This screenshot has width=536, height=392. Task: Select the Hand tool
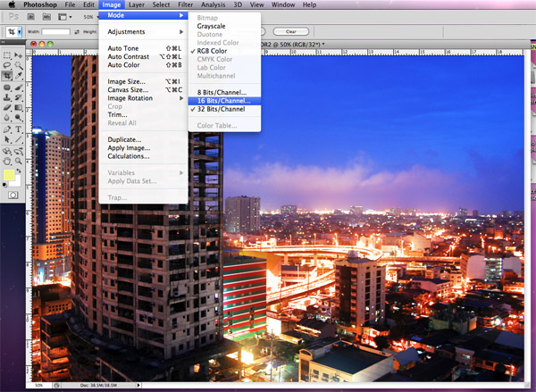pyautogui.click(x=7, y=161)
